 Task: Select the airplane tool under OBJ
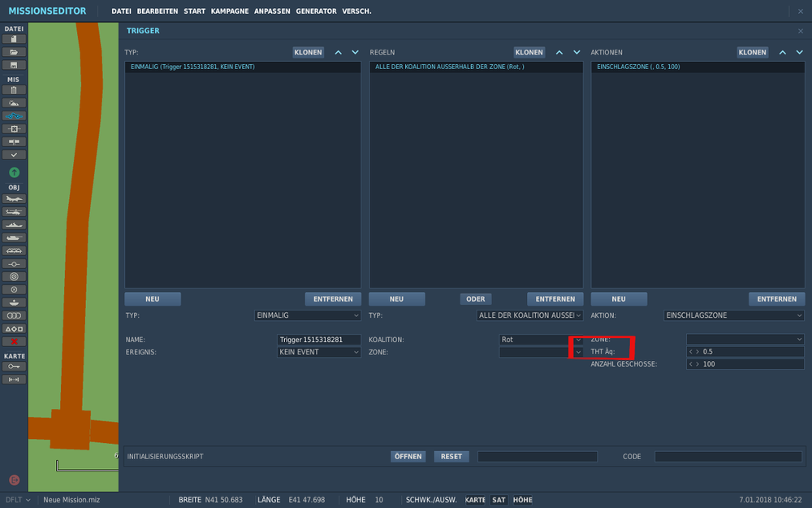pyautogui.click(x=14, y=199)
